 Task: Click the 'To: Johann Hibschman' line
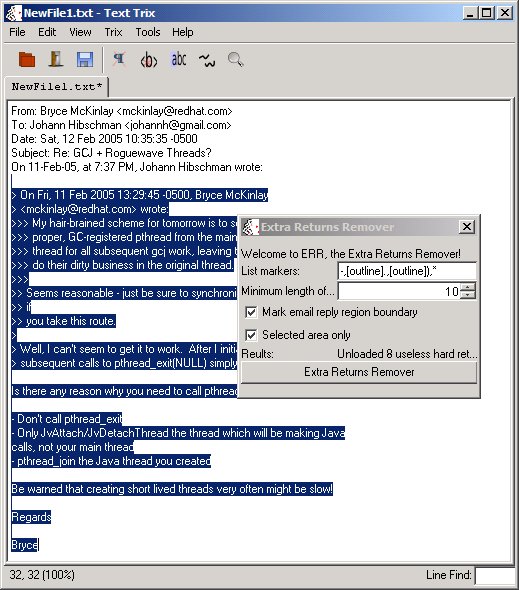pyautogui.click(x=121, y=125)
